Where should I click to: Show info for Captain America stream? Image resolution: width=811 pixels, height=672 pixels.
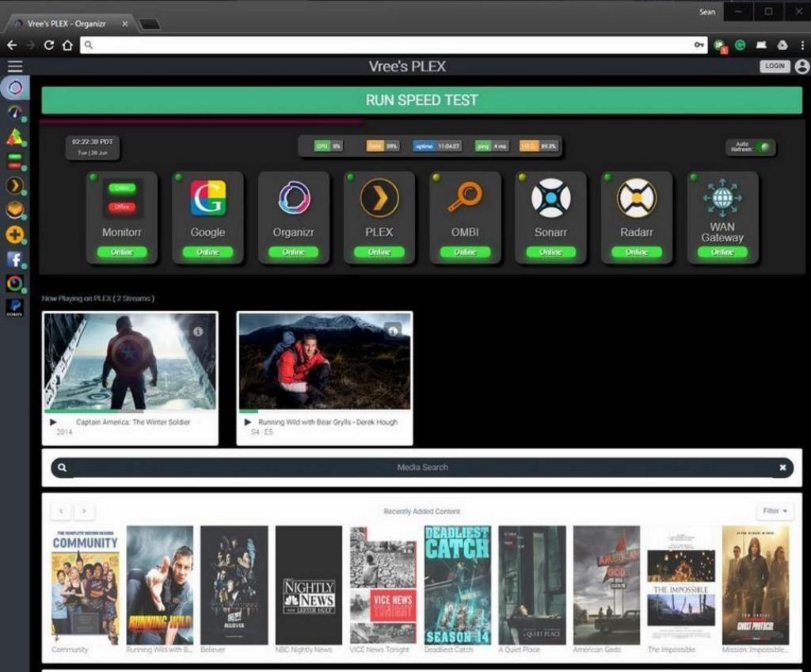pyautogui.click(x=198, y=332)
